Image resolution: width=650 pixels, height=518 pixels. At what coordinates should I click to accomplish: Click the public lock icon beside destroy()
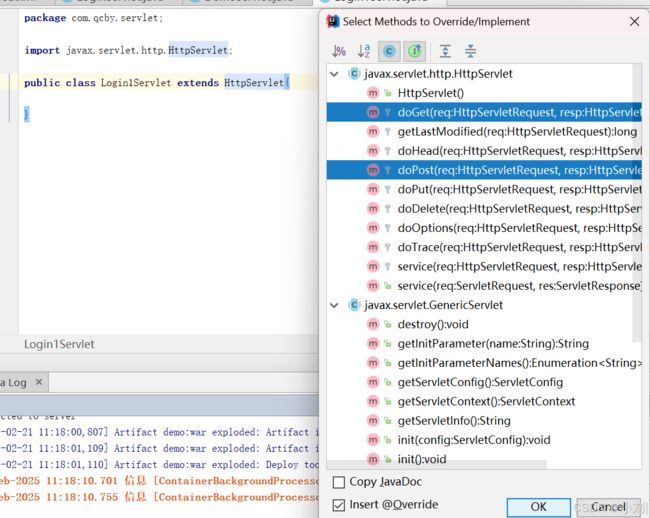[388, 324]
